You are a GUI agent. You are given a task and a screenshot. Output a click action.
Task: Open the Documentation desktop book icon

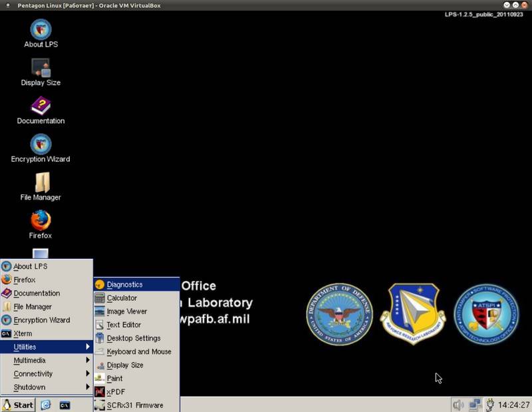pos(41,106)
